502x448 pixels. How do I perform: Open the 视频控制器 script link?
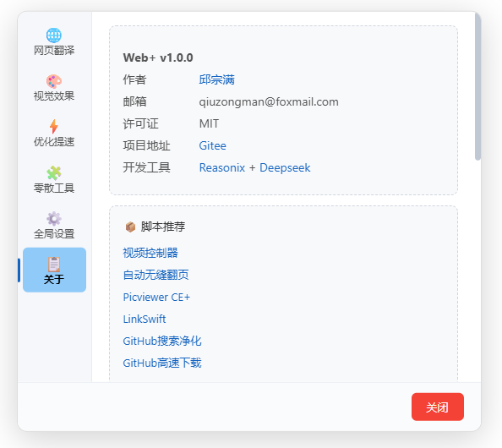coord(150,253)
